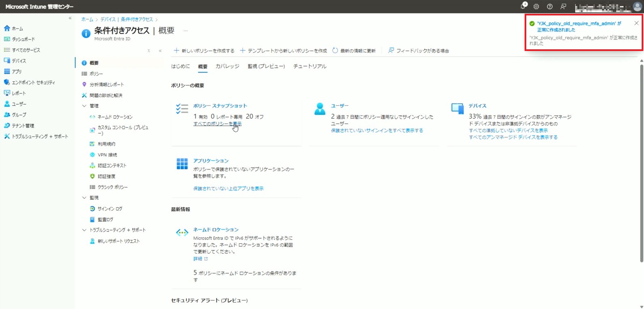
Task: Open テナント管理 in the sidebar
Action: pyautogui.click(x=23, y=125)
